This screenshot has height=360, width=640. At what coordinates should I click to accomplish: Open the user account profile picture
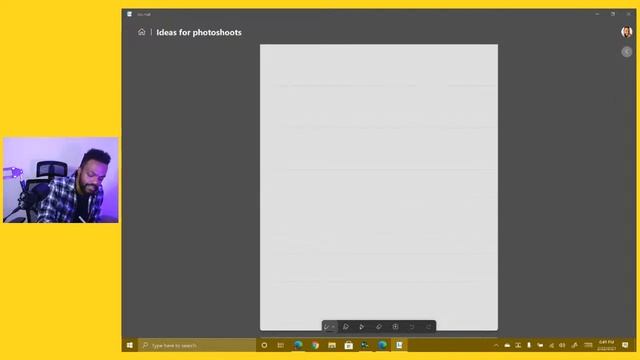(x=627, y=32)
